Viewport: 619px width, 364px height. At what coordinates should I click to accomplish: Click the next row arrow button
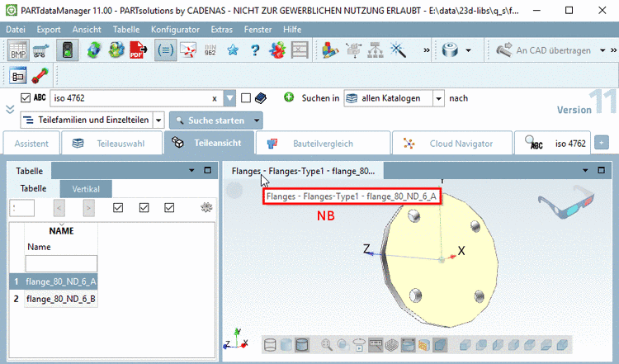[x=88, y=208]
